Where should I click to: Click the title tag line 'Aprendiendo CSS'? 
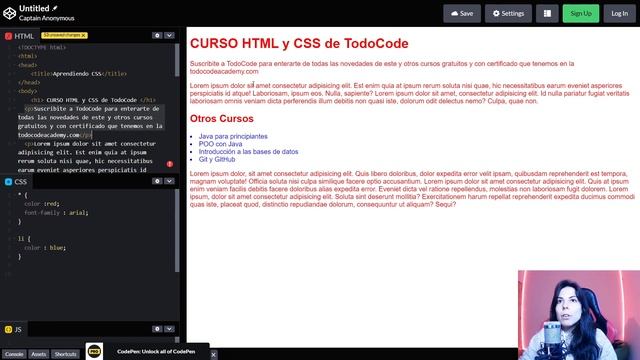79,74
